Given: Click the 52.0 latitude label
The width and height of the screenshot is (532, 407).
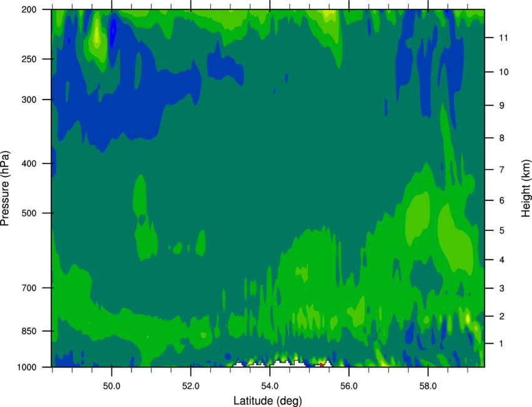Looking at the screenshot, I should pyautogui.click(x=191, y=386).
